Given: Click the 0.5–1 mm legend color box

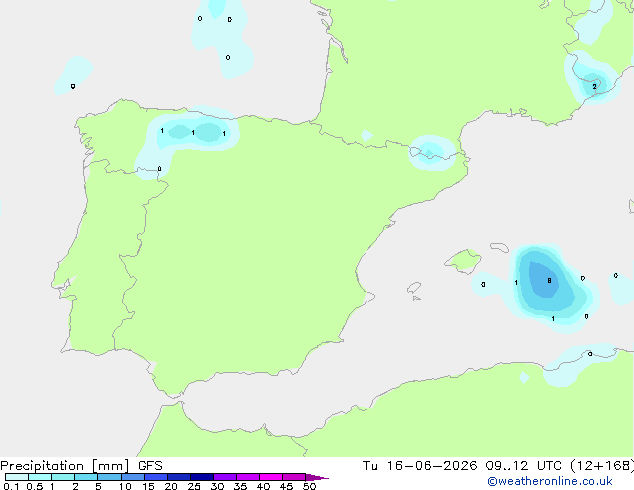Looking at the screenshot, I should click(40, 477).
